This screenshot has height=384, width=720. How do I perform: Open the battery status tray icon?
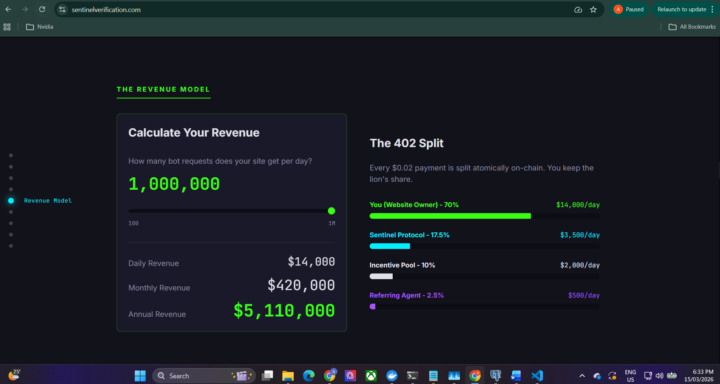671,376
